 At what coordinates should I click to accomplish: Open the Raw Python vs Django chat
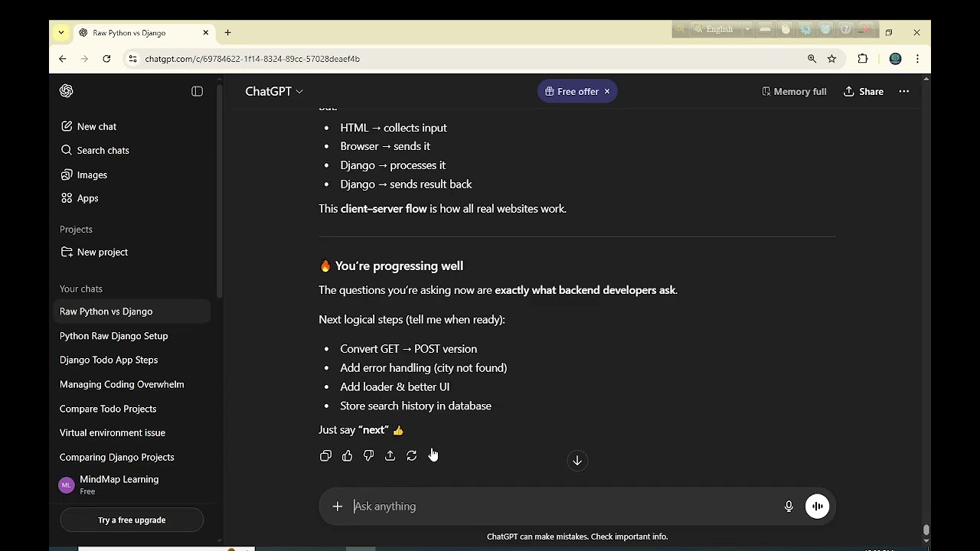(x=132, y=311)
